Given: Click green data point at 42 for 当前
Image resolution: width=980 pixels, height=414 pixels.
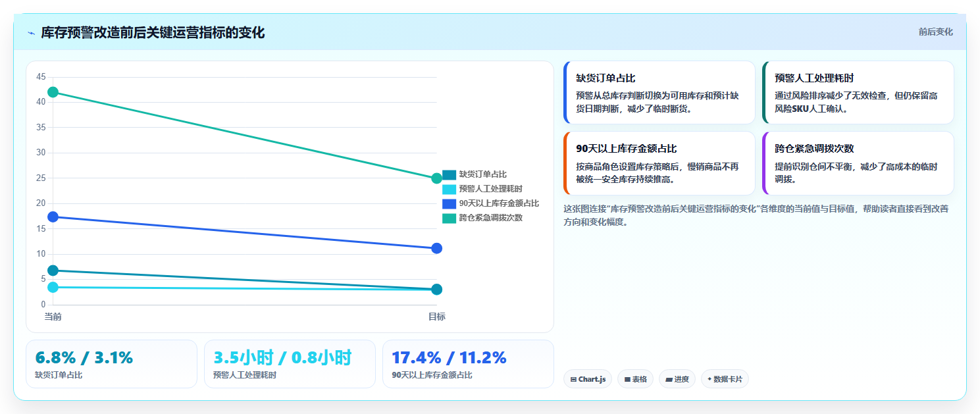Looking at the screenshot, I should (x=53, y=92).
